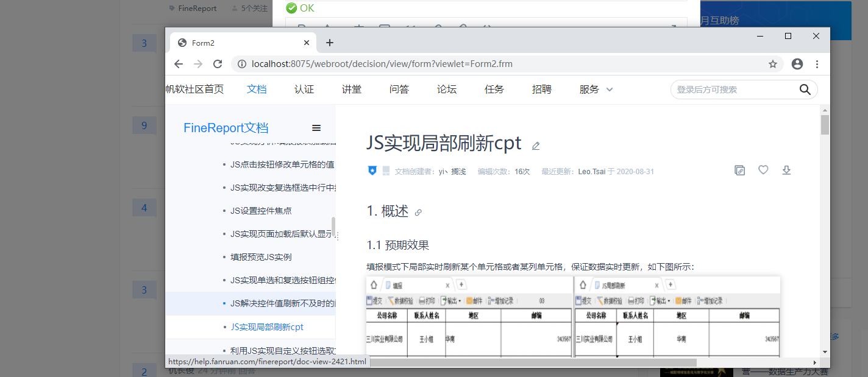This screenshot has width=868, height=377.
Task: Click the updater name Leo.Tsai
Action: click(x=591, y=172)
